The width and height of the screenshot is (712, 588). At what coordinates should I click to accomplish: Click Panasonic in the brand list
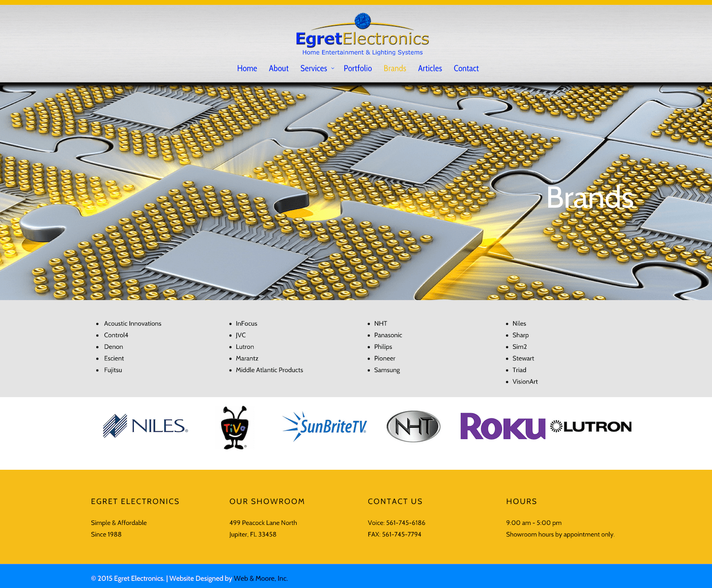[x=388, y=335]
